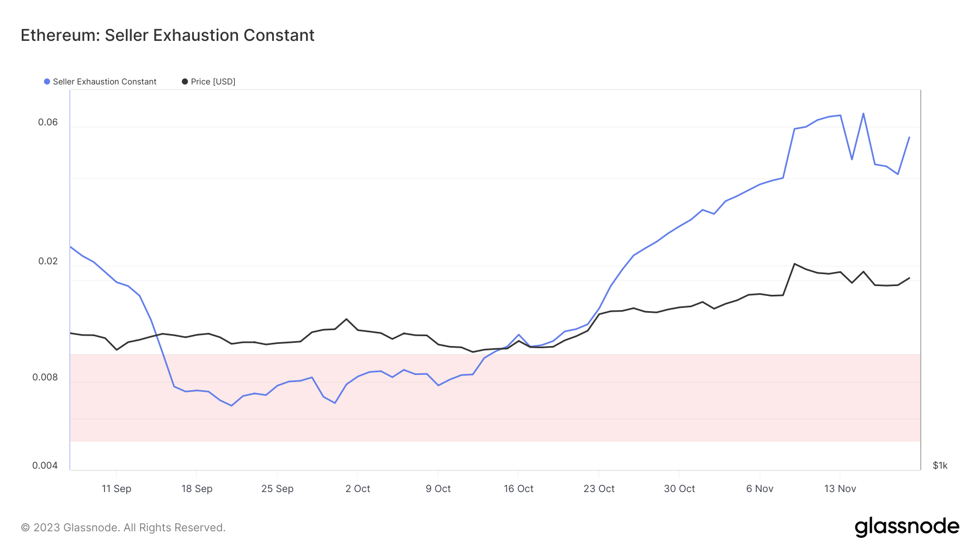
Task: Select the 30 Oct date axis label
Action: [x=679, y=489]
